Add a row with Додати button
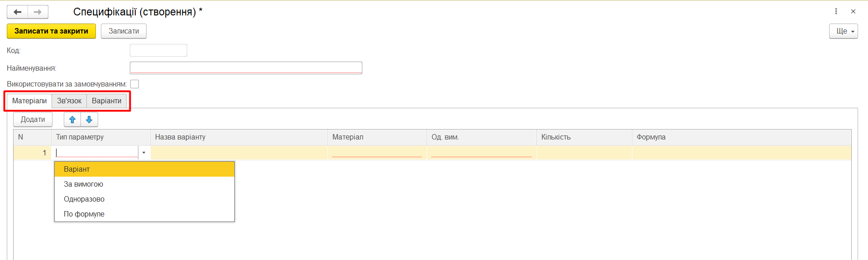 tap(33, 120)
